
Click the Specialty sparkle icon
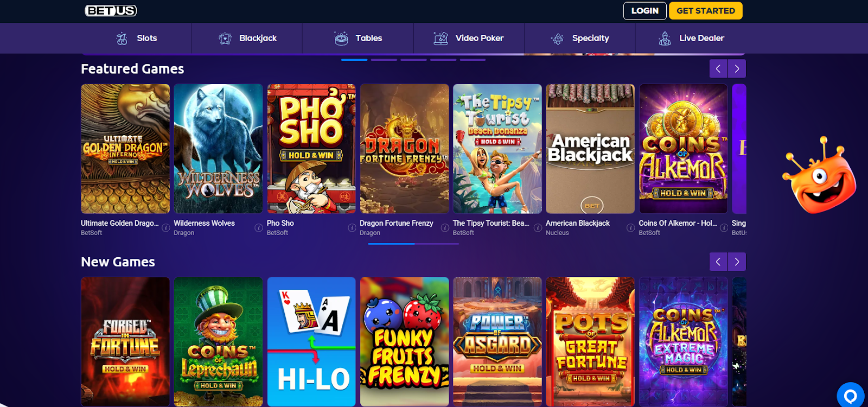[x=557, y=39]
